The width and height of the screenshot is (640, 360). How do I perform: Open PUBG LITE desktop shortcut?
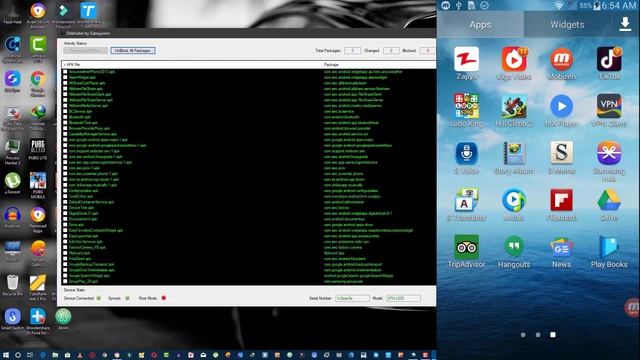point(38,147)
